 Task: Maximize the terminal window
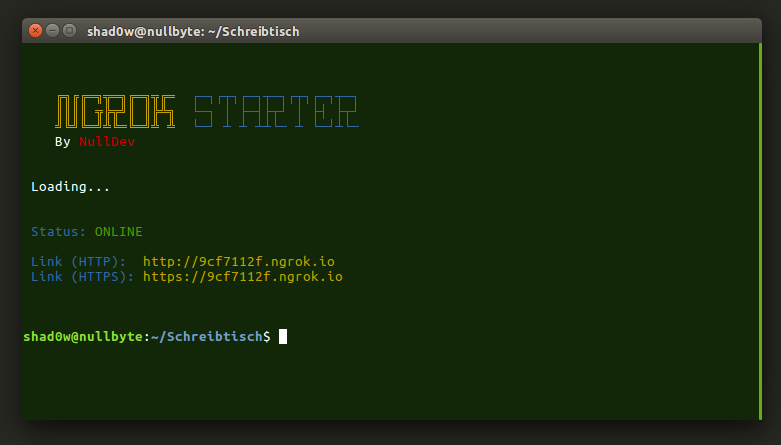coord(70,31)
